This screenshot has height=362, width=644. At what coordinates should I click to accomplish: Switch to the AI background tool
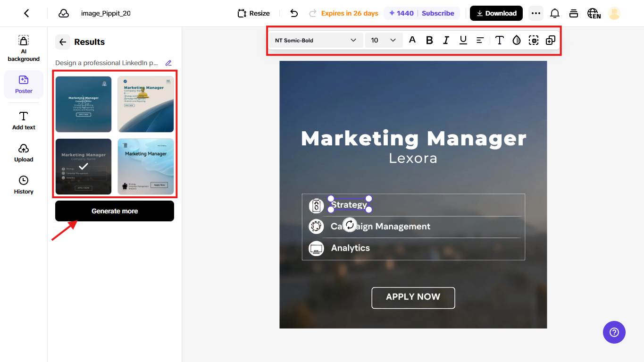[x=24, y=49]
